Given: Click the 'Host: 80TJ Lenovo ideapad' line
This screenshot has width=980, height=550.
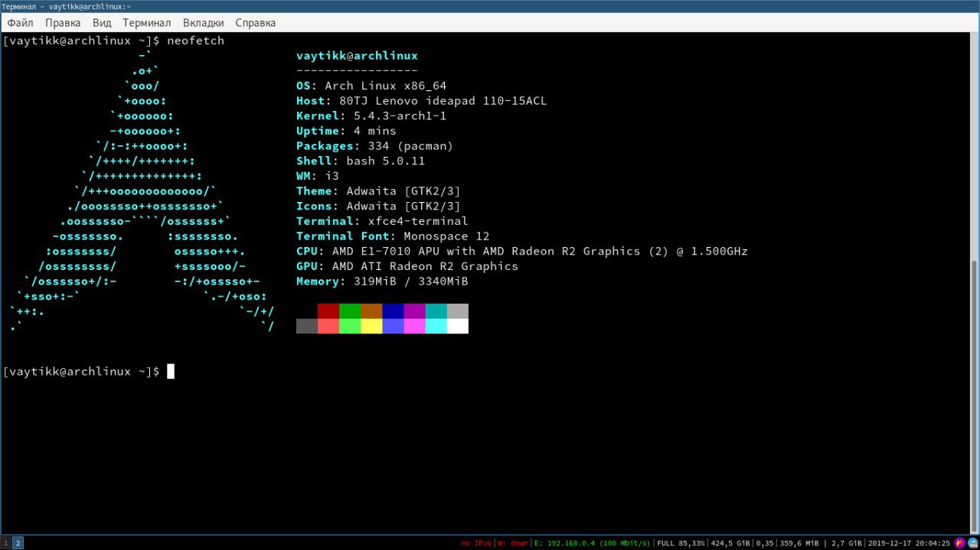Looking at the screenshot, I should (x=421, y=101).
